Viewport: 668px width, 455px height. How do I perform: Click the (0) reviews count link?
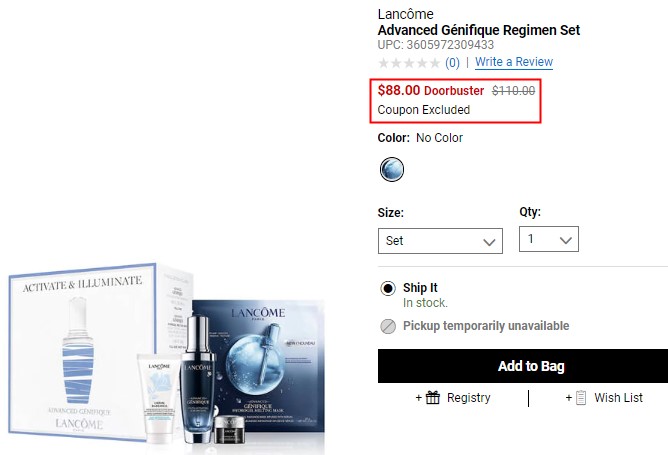tap(452, 63)
